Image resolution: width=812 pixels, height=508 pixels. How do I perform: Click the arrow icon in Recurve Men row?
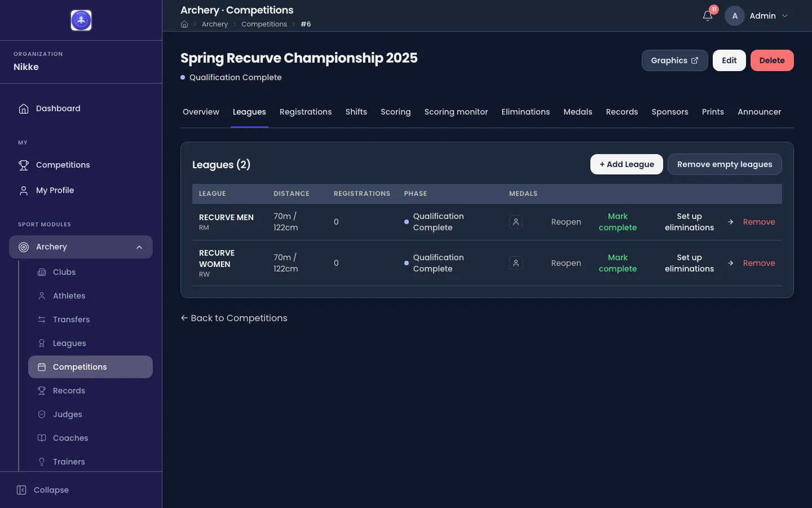click(x=731, y=222)
